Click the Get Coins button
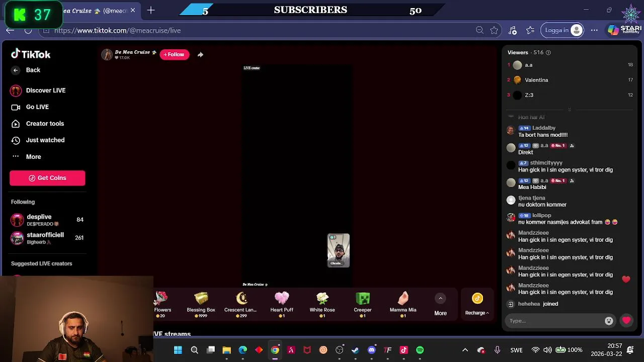Screen dimensions: 644x362 [x=47, y=178]
